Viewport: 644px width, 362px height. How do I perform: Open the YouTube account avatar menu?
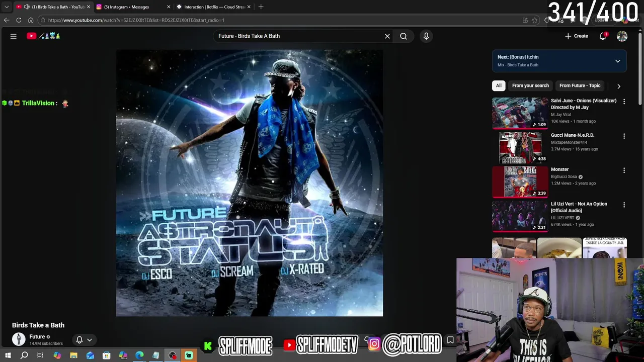[x=622, y=36]
